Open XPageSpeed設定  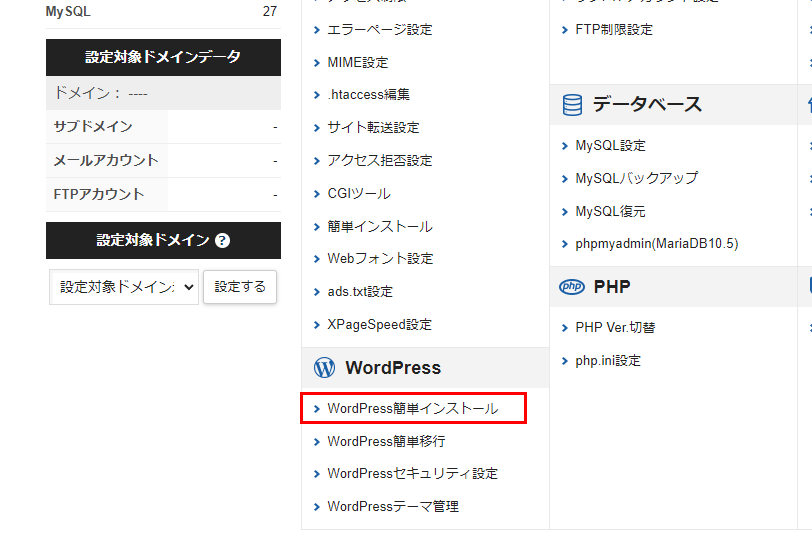point(380,325)
